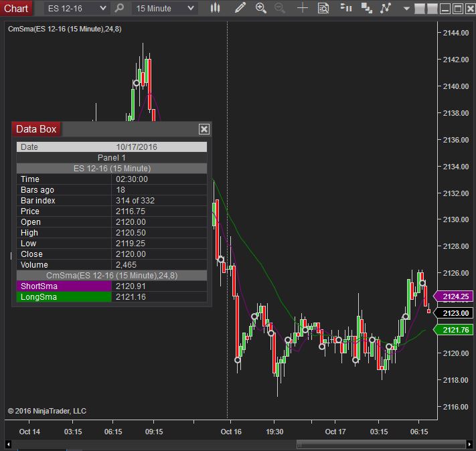Click the Volume value 2,465
Image resolution: width=476 pixels, height=451 pixels.
click(x=126, y=265)
